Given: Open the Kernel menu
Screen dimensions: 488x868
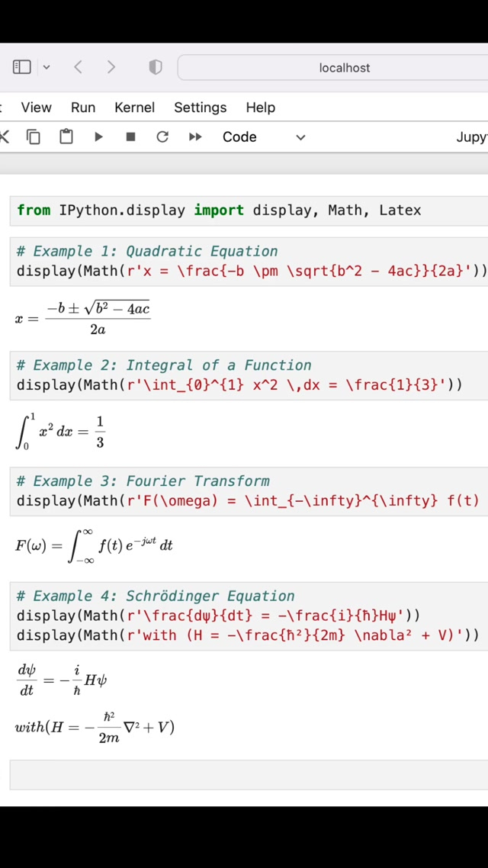Looking at the screenshot, I should pyautogui.click(x=134, y=108).
